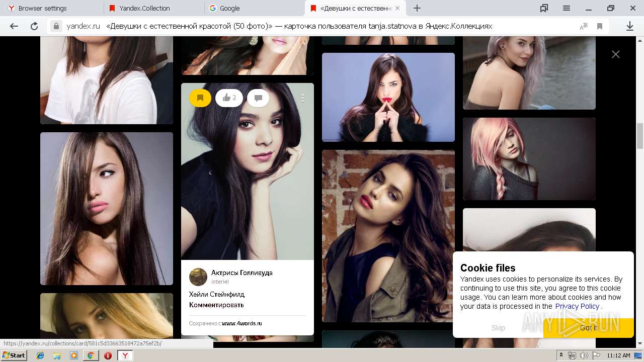Image resolution: width=644 pixels, height=362 pixels.
Task: Click the page translate icon in address bar
Action: pos(584,26)
